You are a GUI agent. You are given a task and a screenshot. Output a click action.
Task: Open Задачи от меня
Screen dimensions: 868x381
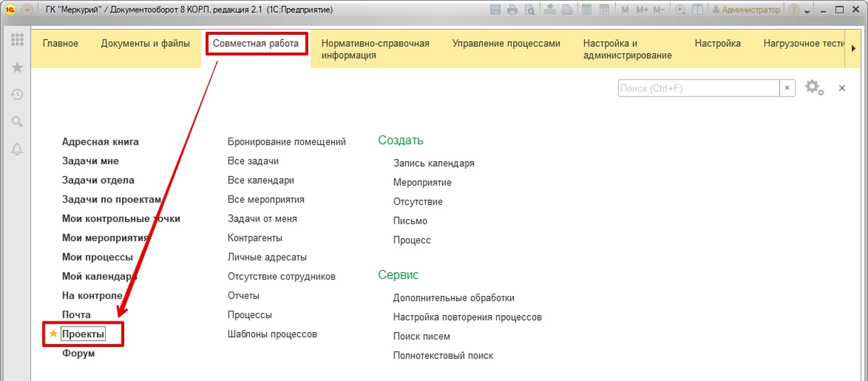tap(263, 219)
